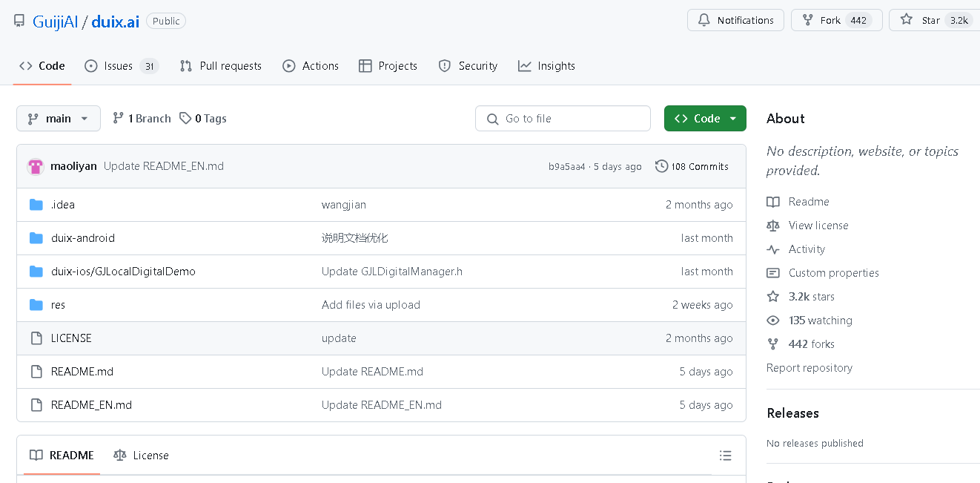Screen dimensions: 980x483
Task: Click the file icon beside LICENSE
Action: (36, 338)
